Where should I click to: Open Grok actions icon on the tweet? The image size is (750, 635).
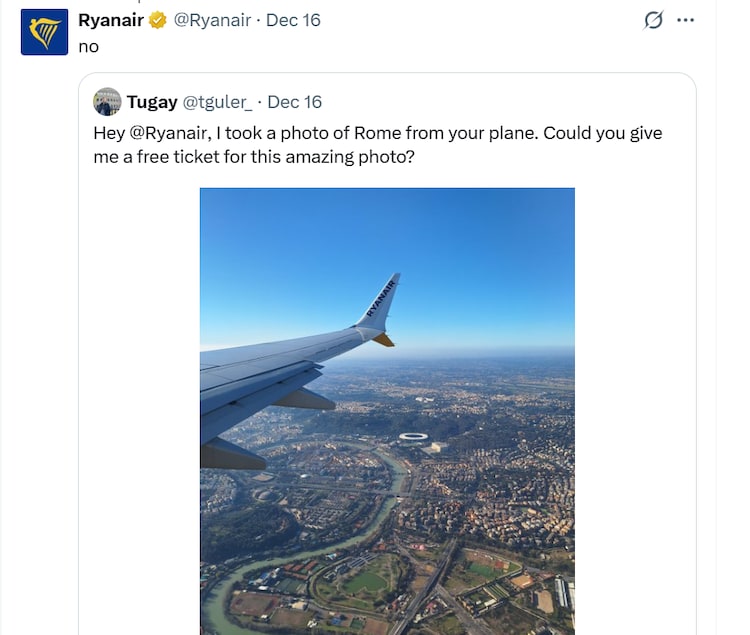[x=653, y=20]
